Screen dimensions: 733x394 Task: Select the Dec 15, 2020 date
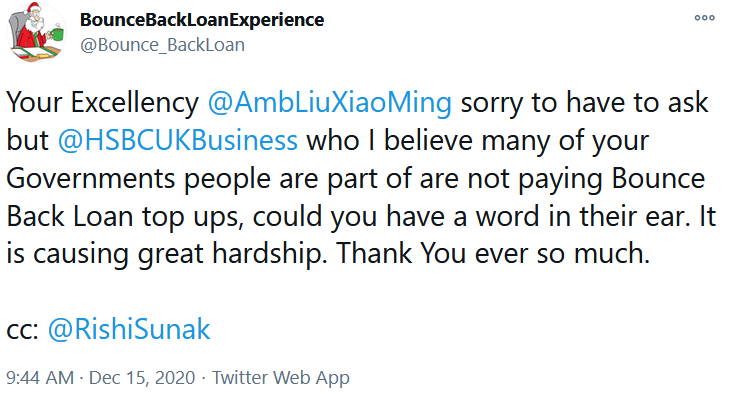142,377
